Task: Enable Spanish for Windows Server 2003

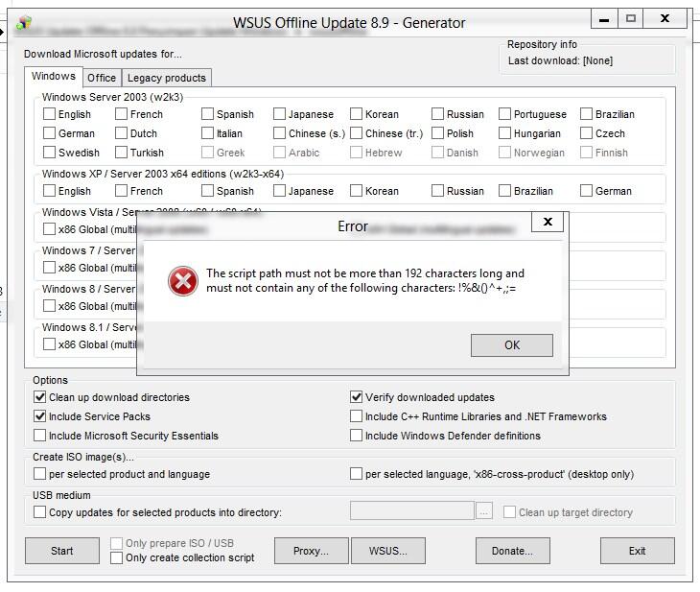Action: pyautogui.click(x=207, y=114)
